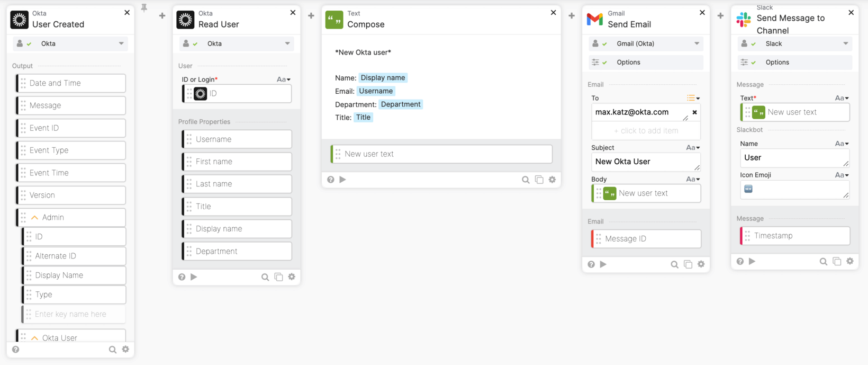This screenshot has height=365, width=868.
Task: Search inside the Read User card
Action: (265, 277)
